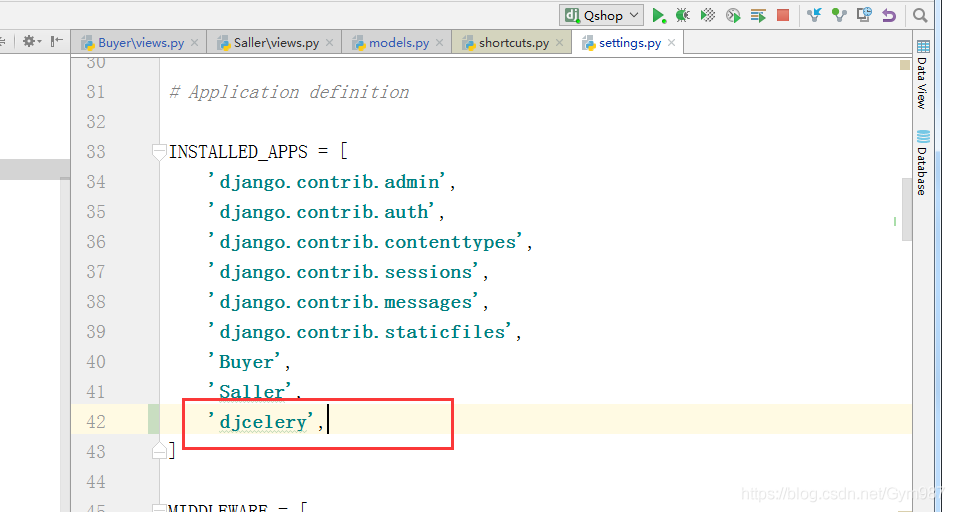This screenshot has width=955, height=512.
Task: Click 'django.contrib.staticfiles' string
Action: (x=360, y=331)
